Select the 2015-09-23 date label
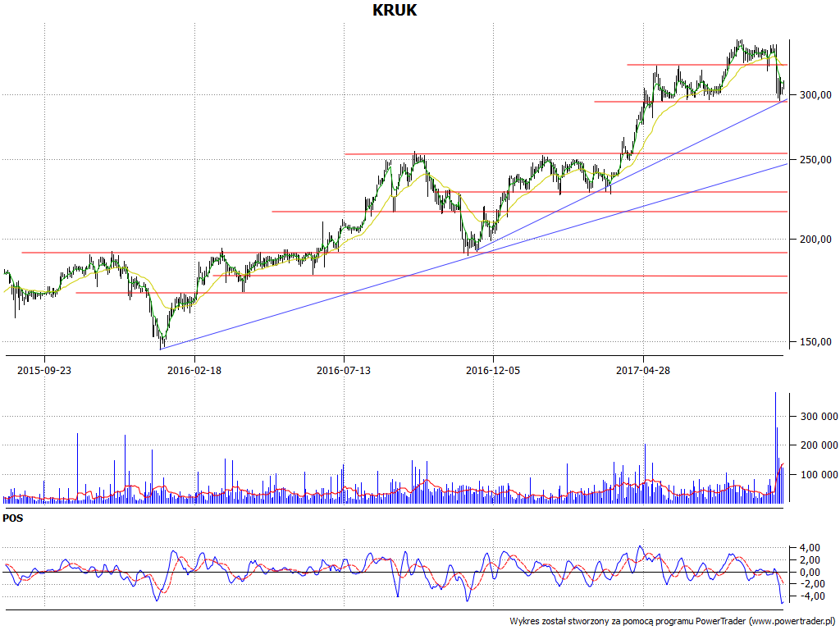Image resolution: width=840 pixels, height=630 pixels. 44,370
